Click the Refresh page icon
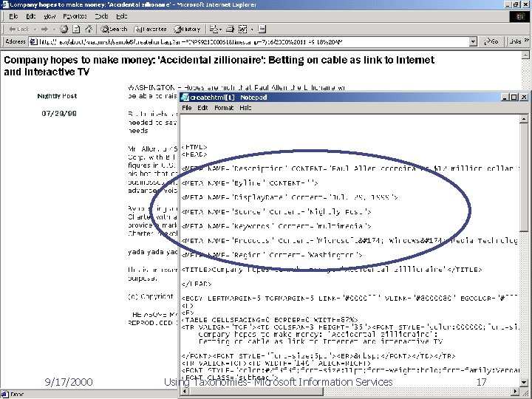Viewport: 532px width, 399px height. tap(76, 29)
